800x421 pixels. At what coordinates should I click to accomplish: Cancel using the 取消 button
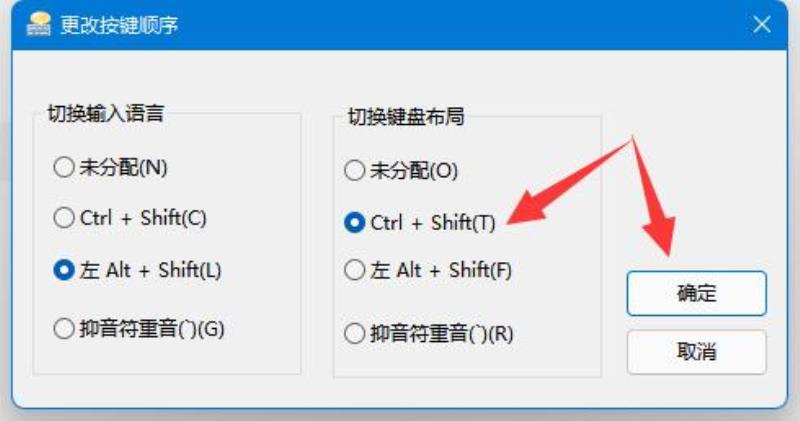click(x=696, y=352)
